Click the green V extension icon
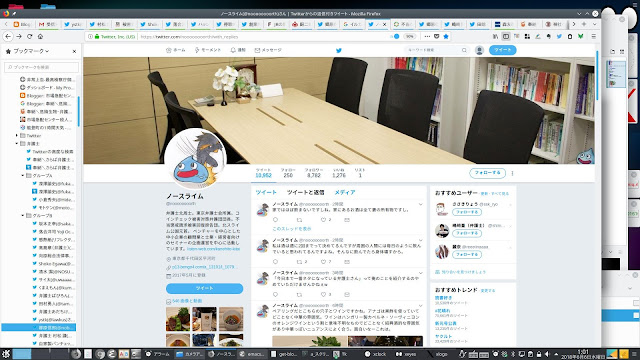The width and height of the screenshot is (640, 360). (x=580, y=36)
